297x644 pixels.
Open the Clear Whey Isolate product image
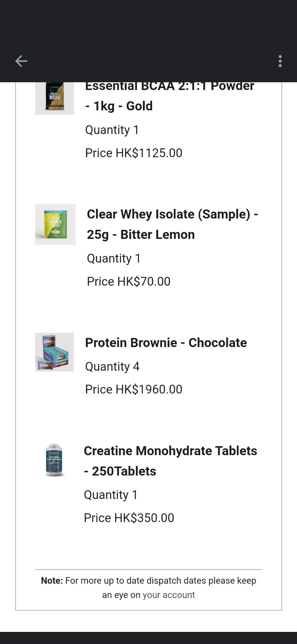click(x=55, y=224)
